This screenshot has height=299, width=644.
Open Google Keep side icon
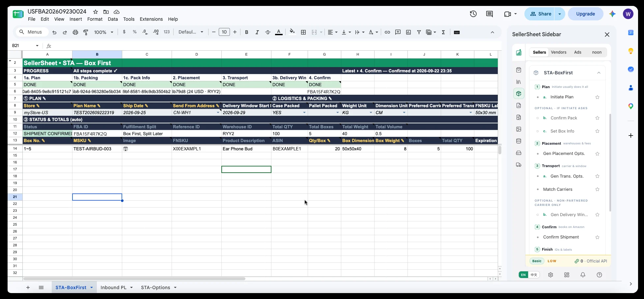631,51
